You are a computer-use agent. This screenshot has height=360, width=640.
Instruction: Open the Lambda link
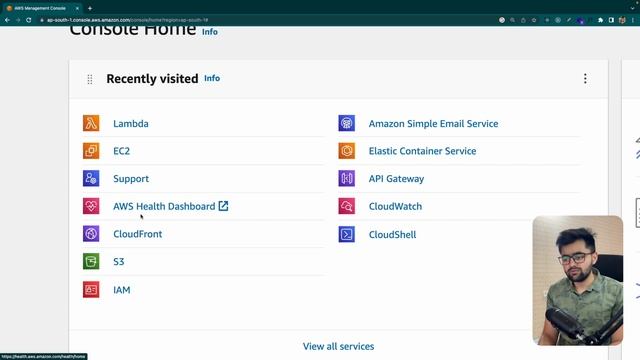[131, 124]
